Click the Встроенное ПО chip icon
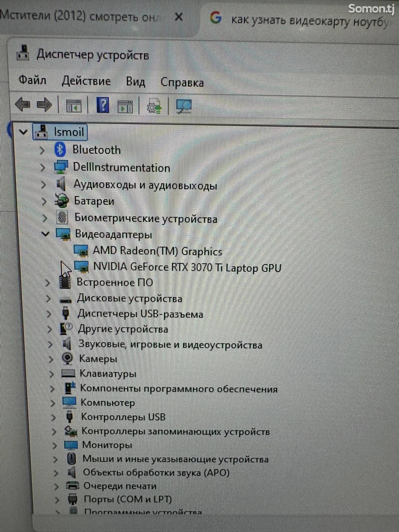Image resolution: width=399 pixels, height=532 pixels. click(x=65, y=282)
